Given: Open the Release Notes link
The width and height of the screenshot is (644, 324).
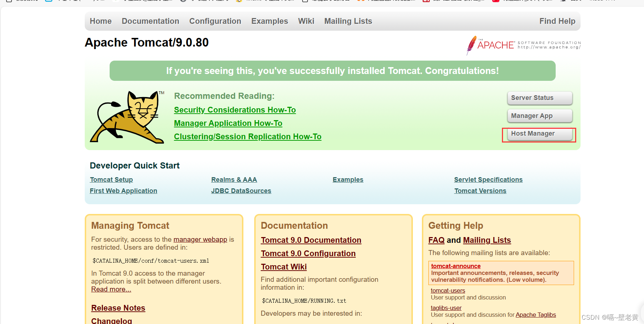Looking at the screenshot, I should [x=118, y=308].
